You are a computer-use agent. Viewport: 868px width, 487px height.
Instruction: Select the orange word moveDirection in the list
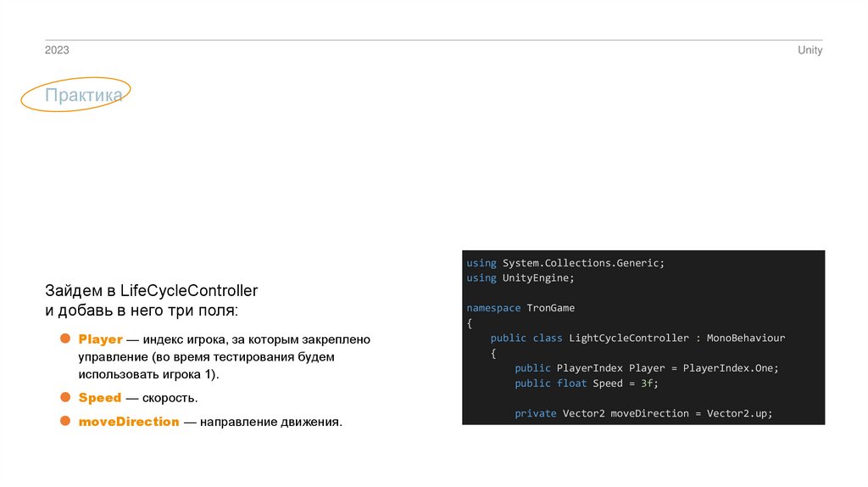click(x=129, y=422)
